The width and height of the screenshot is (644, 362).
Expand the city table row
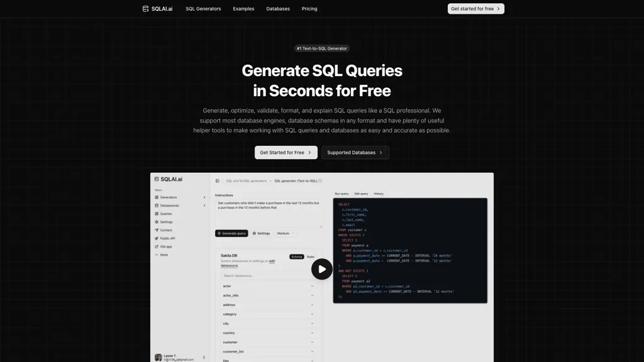pyautogui.click(x=268, y=324)
